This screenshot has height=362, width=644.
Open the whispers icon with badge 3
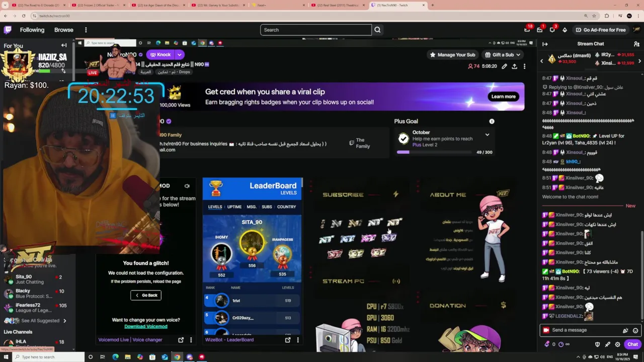(x=552, y=30)
